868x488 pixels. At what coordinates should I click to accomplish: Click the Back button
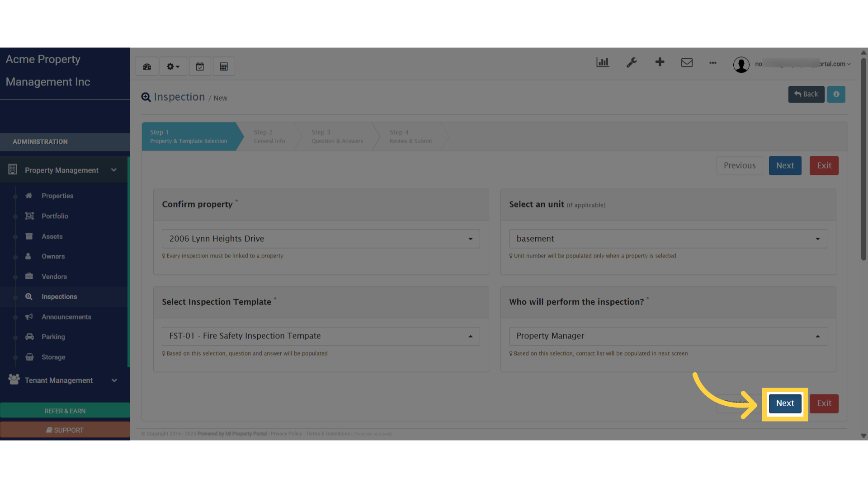pos(806,94)
